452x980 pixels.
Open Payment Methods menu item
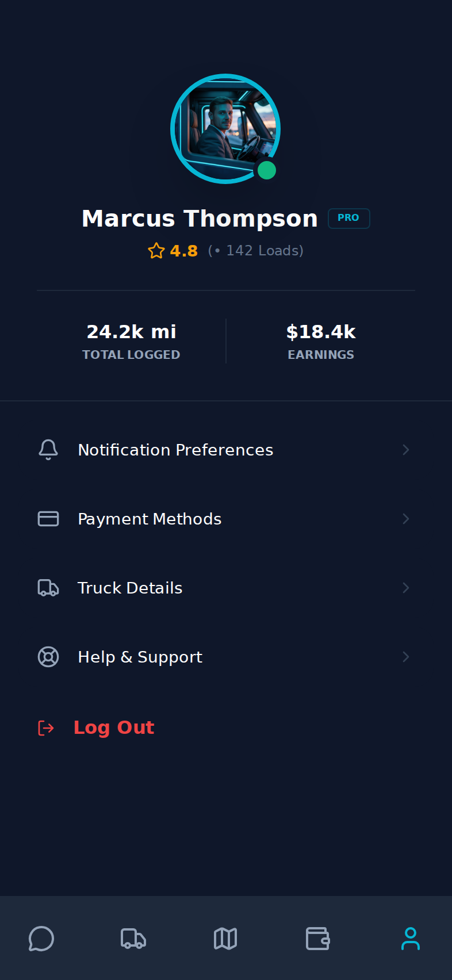pos(150,519)
